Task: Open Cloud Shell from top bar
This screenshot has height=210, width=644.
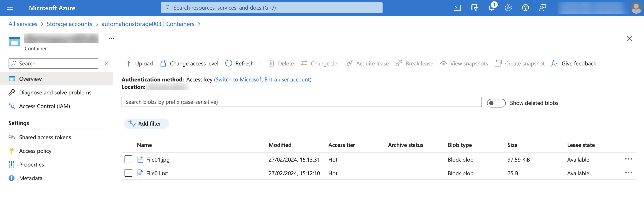Action: [457, 8]
